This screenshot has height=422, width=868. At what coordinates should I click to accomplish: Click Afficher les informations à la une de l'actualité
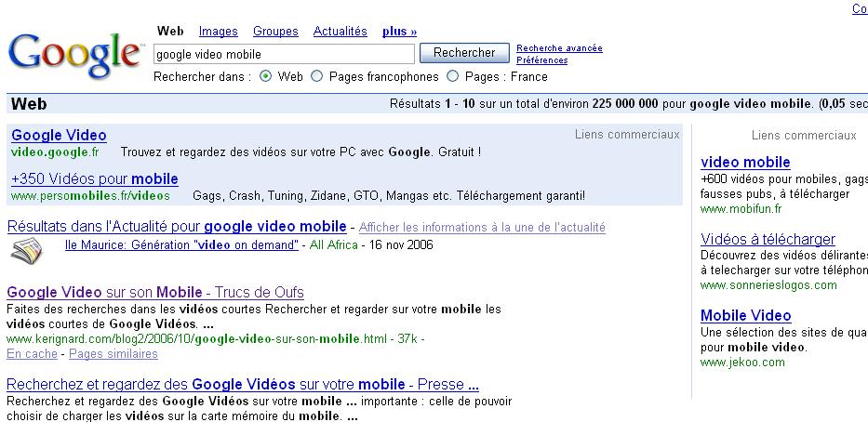[x=482, y=228]
